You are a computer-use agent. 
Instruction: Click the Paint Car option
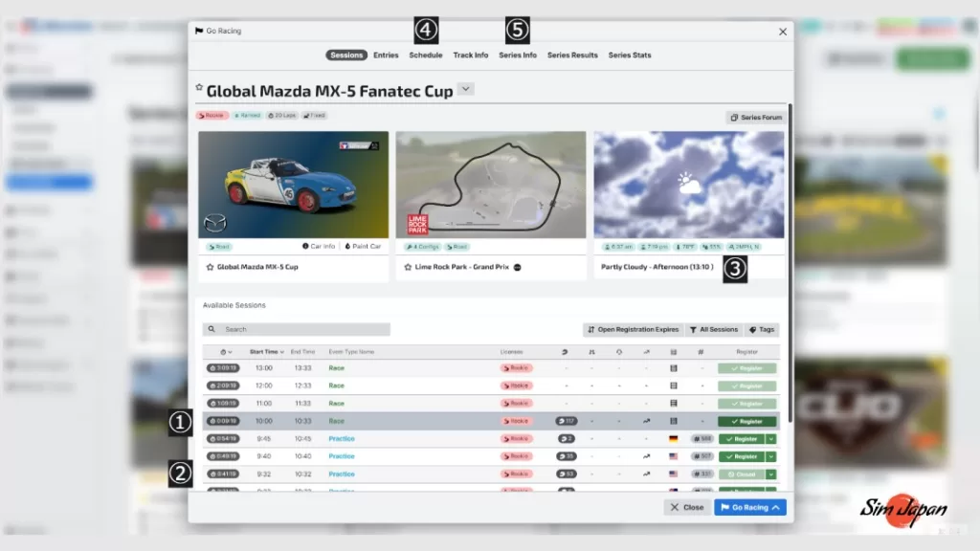tap(362, 246)
